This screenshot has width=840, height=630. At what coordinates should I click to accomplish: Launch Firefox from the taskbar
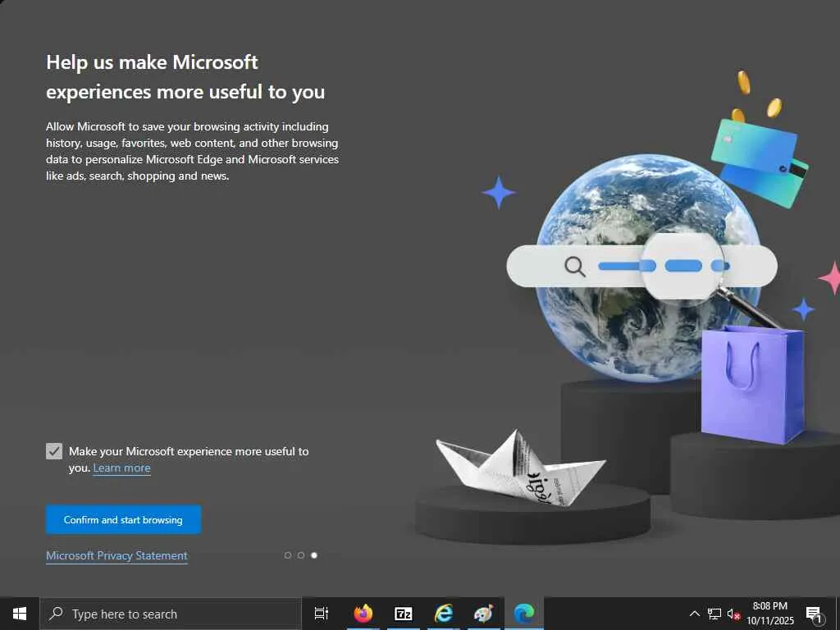[363, 614]
